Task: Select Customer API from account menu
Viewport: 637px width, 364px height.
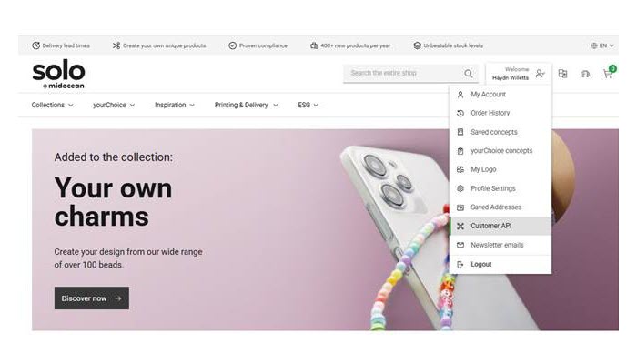Action: (500, 226)
